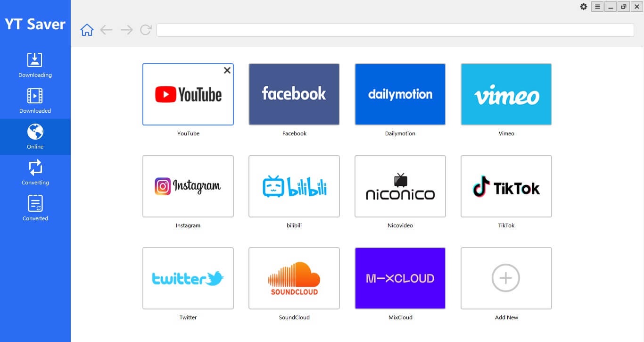Screen dimensions: 644x342
Task: Open the TikTok site tile
Action: tap(506, 186)
